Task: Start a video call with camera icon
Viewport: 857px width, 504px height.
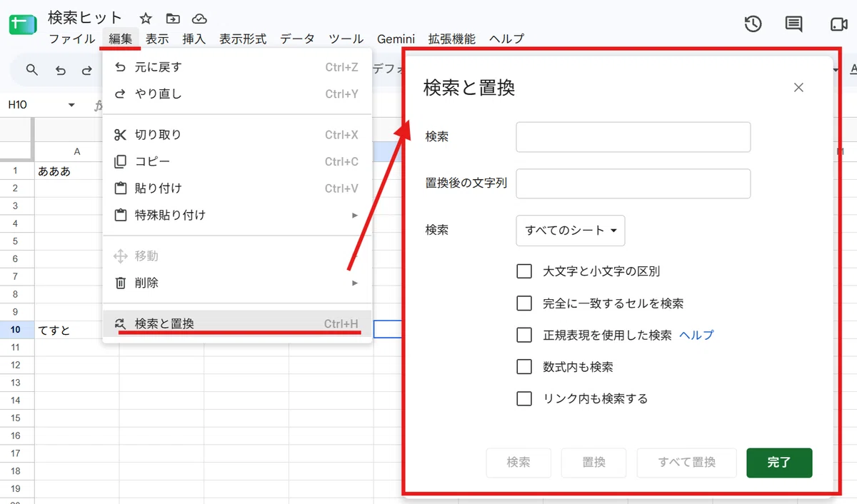Action: point(839,24)
